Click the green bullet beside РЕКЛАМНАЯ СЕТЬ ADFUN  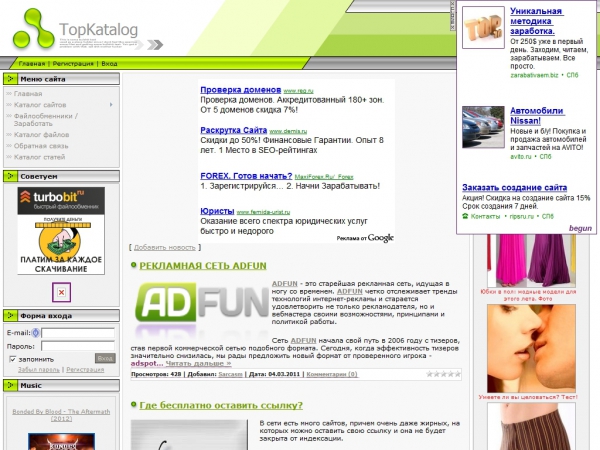[x=134, y=265]
